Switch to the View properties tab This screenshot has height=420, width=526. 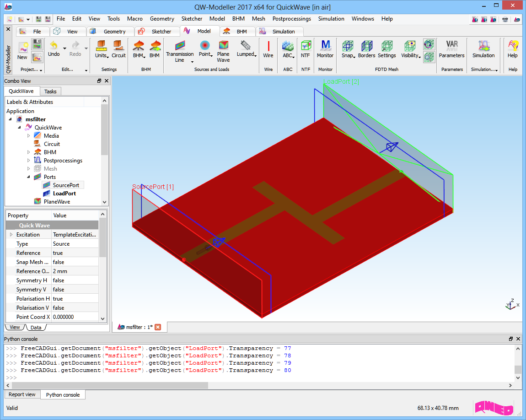click(x=15, y=327)
